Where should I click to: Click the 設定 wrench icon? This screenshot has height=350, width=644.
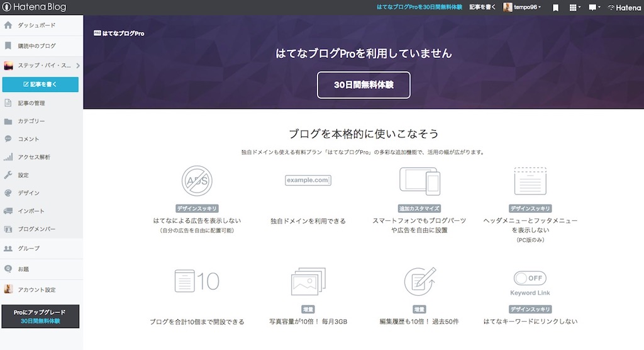[8, 175]
